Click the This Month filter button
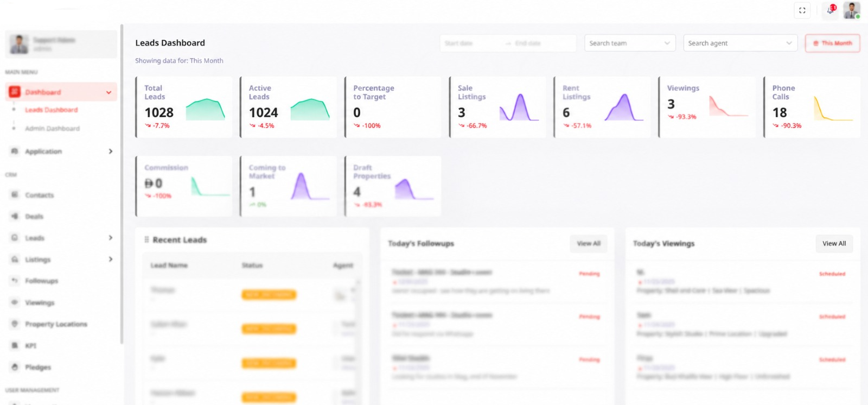The height and width of the screenshot is (405, 868). coord(832,43)
